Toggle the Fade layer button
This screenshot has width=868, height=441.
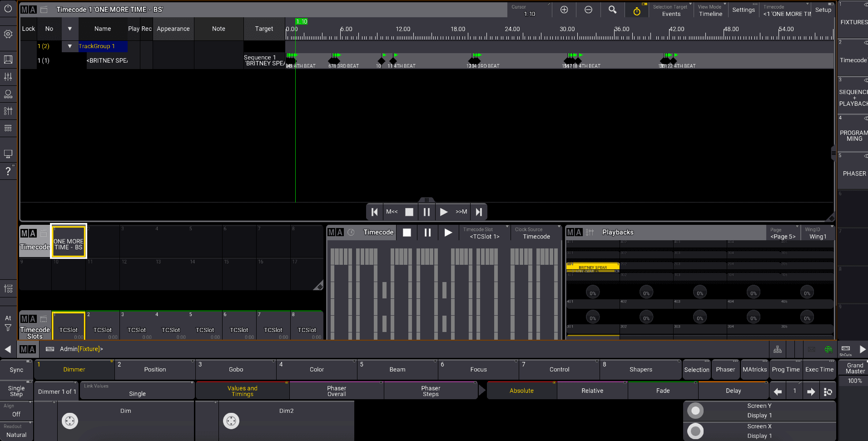point(663,391)
